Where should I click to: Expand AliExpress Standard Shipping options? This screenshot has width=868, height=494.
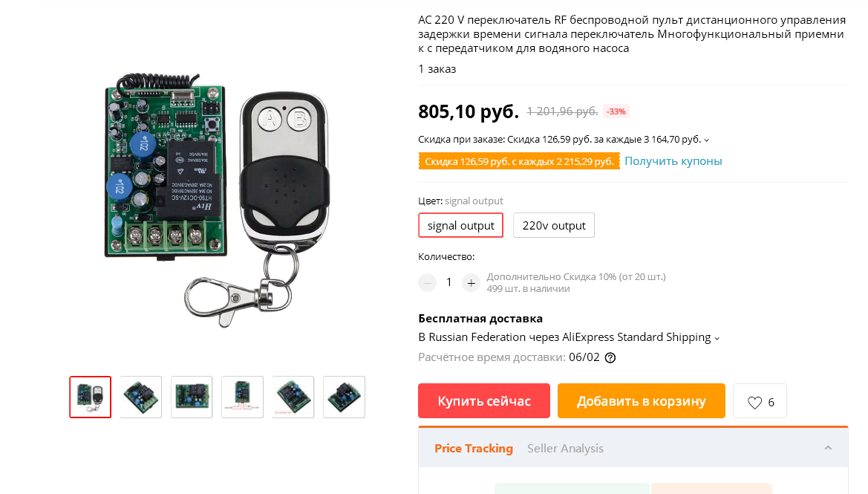717,338
